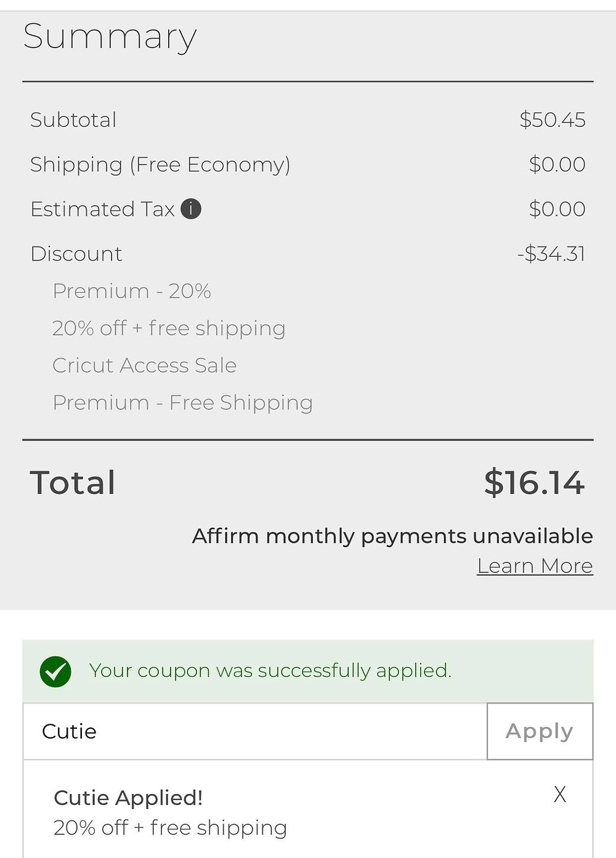Click the Subtotal amount $50.45
616x858 pixels.
pos(553,119)
